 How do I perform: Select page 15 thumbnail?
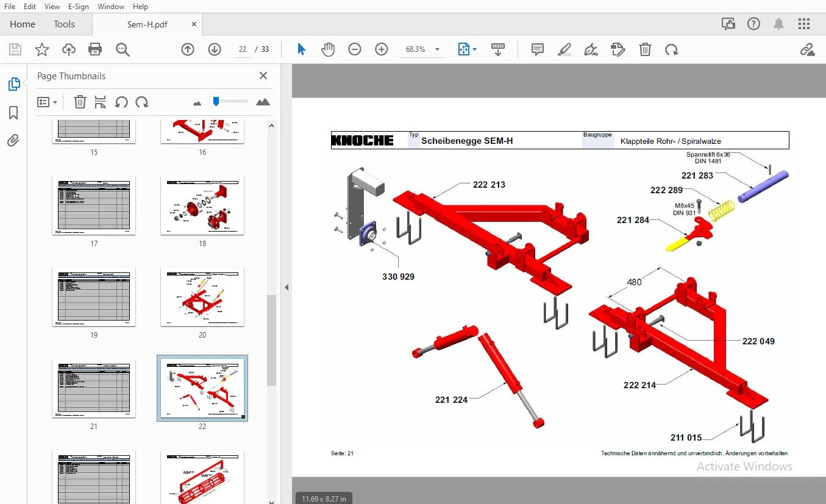pos(94,132)
